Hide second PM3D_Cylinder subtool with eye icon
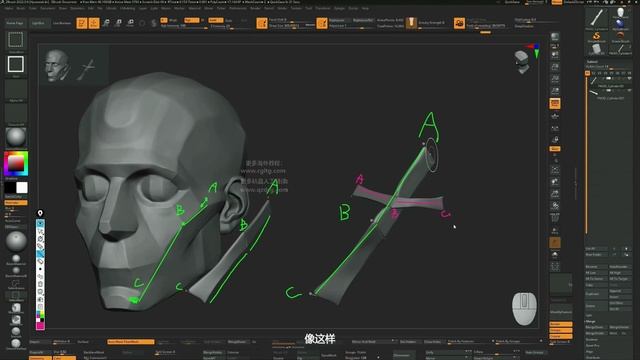The image size is (640, 360). pos(629,91)
